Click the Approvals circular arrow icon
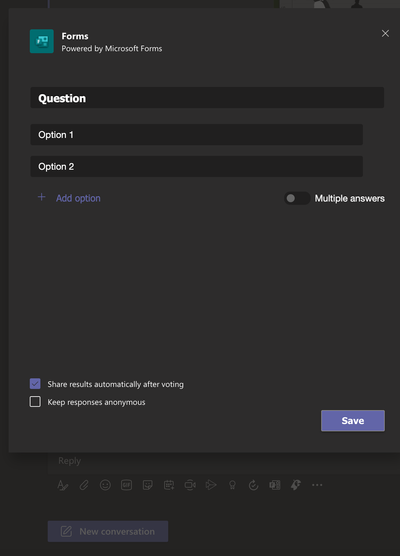This screenshot has height=556, width=400. pyautogui.click(x=253, y=485)
